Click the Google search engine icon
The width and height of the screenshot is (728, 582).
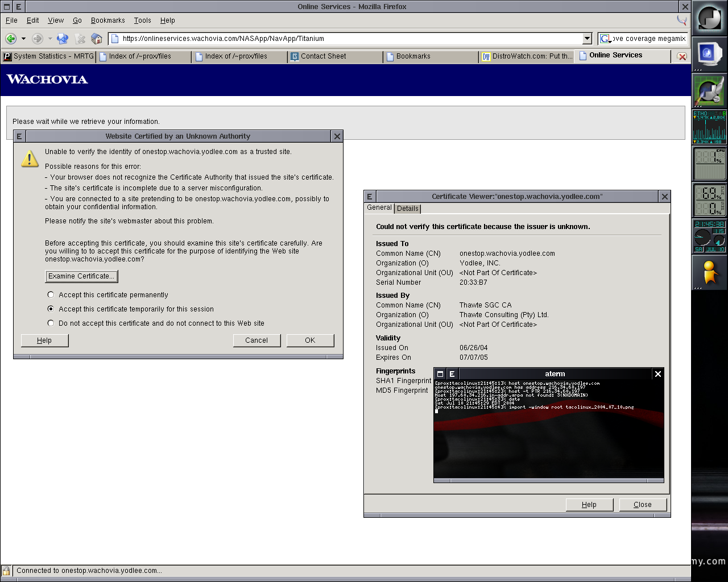click(605, 39)
